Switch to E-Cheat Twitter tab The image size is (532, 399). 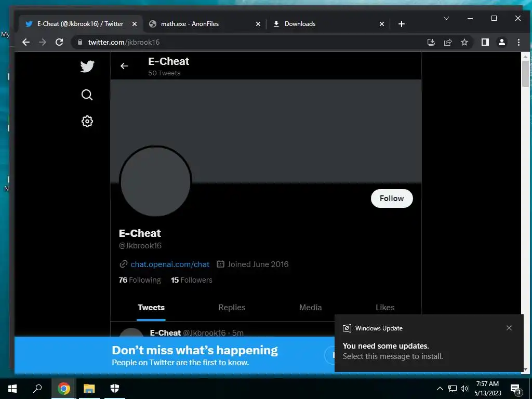[81, 24]
